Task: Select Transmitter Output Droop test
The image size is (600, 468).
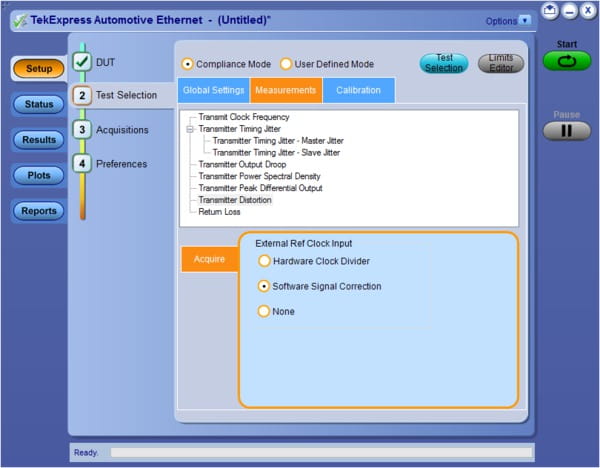Action: click(x=242, y=165)
